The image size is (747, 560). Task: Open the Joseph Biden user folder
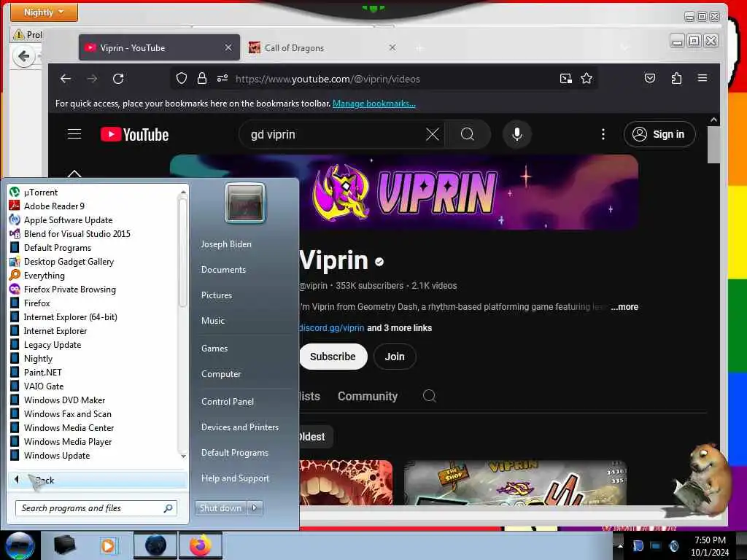tap(226, 244)
